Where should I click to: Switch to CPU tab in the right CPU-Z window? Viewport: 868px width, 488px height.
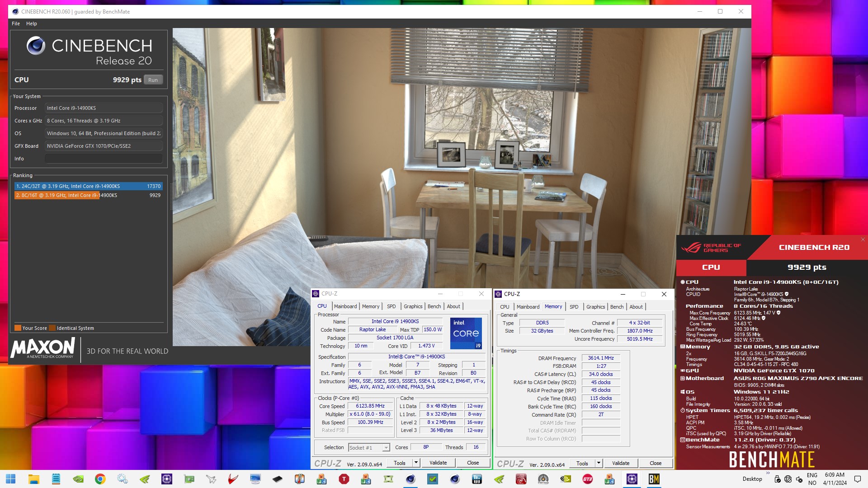(x=505, y=307)
